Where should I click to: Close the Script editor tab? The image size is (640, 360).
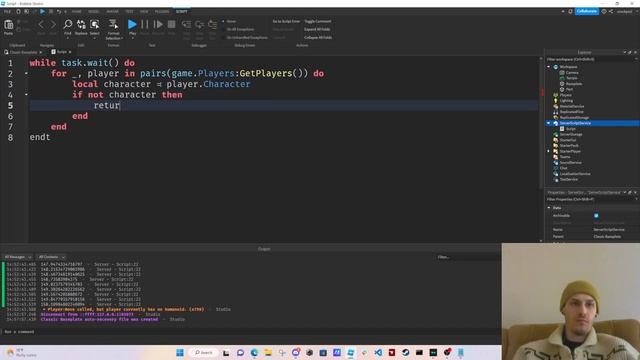pyautogui.click(x=70, y=52)
